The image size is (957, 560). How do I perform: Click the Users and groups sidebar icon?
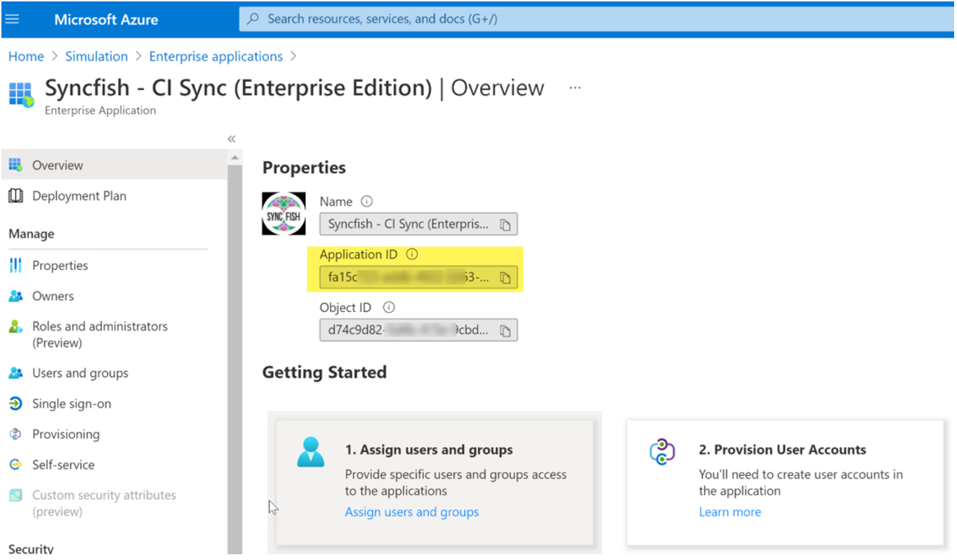pos(16,373)
